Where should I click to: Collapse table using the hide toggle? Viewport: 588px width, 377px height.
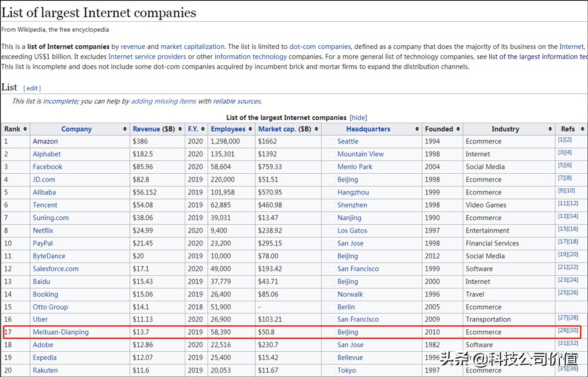pos(358,117)
